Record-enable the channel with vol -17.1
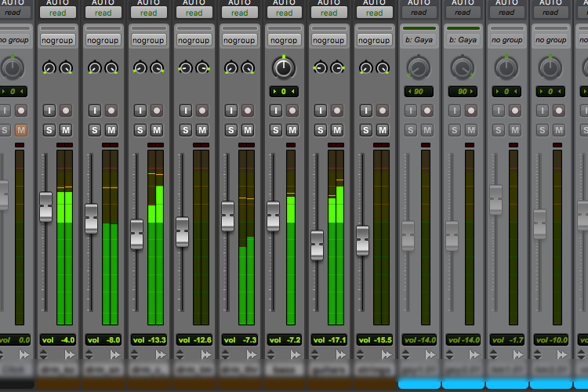 click(x=337, y=111)
